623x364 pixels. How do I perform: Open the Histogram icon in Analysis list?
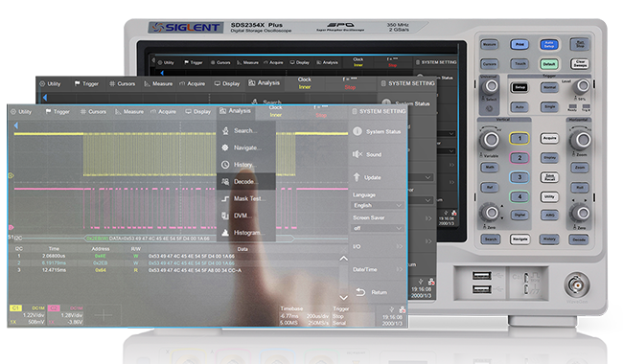point(225,233)
